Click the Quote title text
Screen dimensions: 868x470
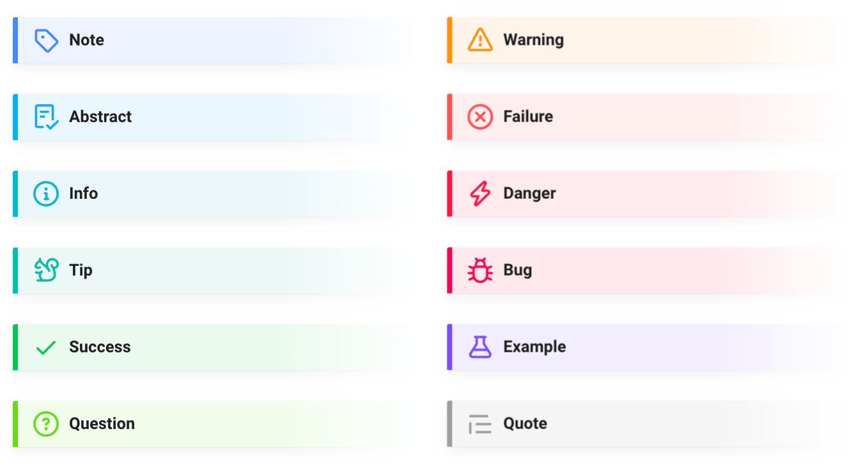pos(525,424)
